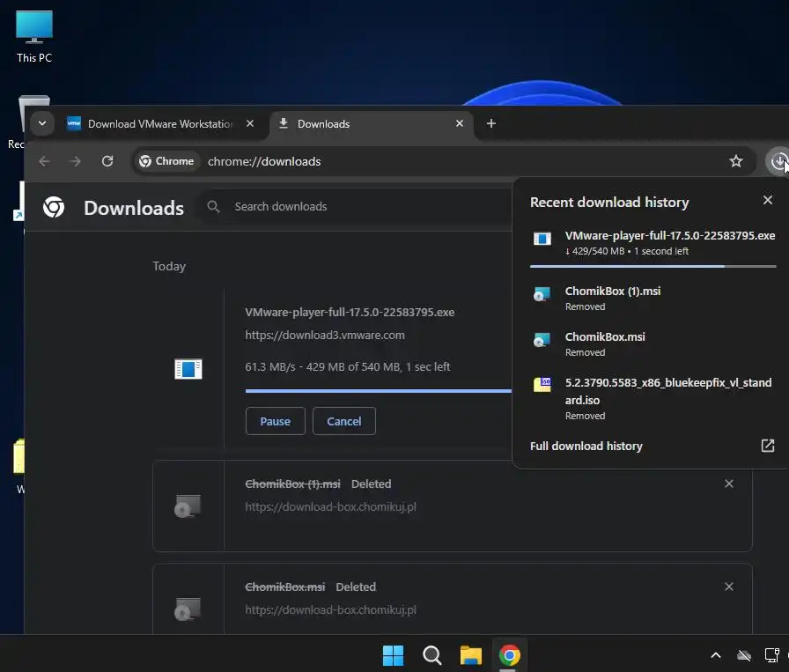Click the VMware download progress bar on page
Screen dimensions: 789x672
point(379,391)
